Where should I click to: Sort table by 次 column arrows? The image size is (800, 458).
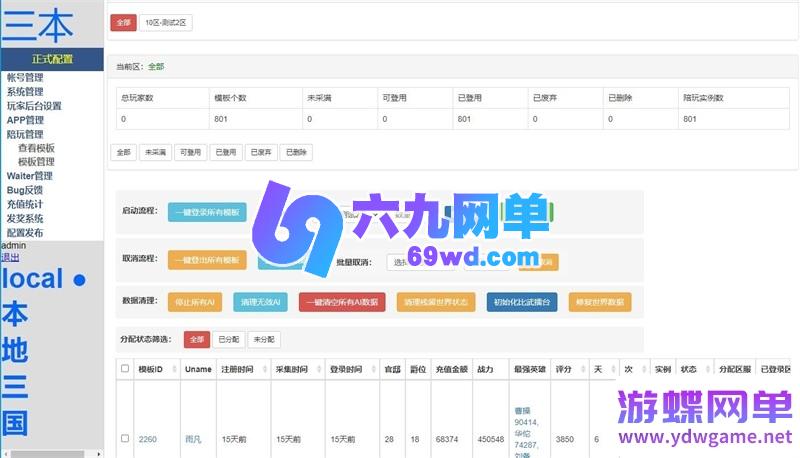pos(644,369)
